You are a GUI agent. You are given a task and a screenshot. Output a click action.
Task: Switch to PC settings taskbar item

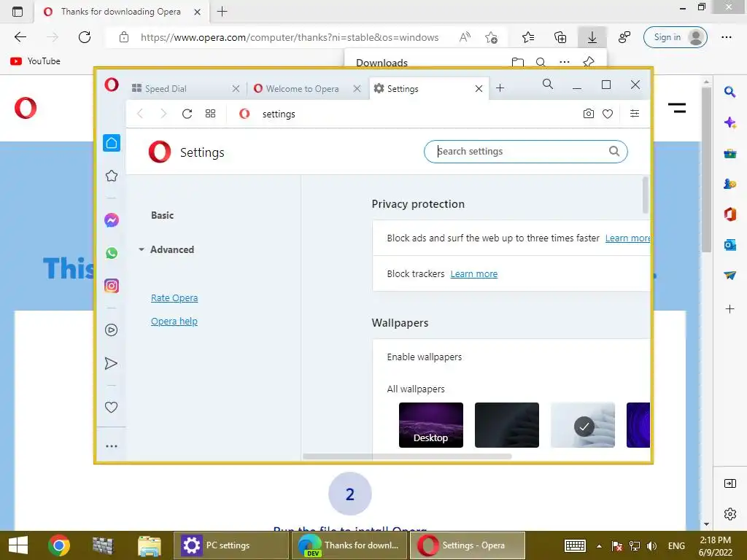pyautogui.click(x=231, y=545)
